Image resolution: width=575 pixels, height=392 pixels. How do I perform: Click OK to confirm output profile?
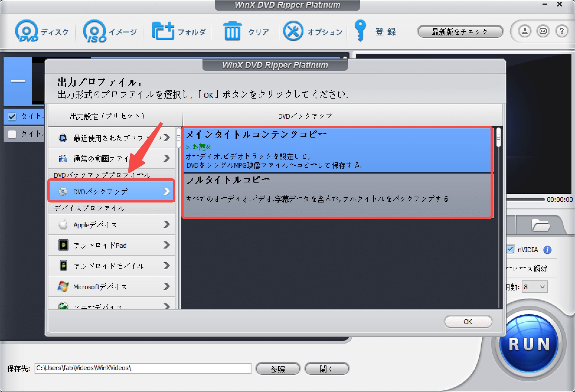(468, 322)
